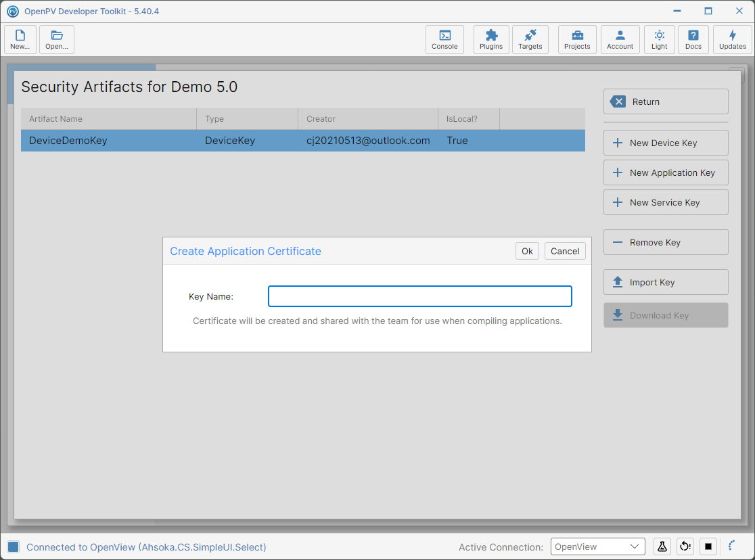Click the restart connection icon in status bar
This screenshot has height=560, width=755.
coord(685,546)
